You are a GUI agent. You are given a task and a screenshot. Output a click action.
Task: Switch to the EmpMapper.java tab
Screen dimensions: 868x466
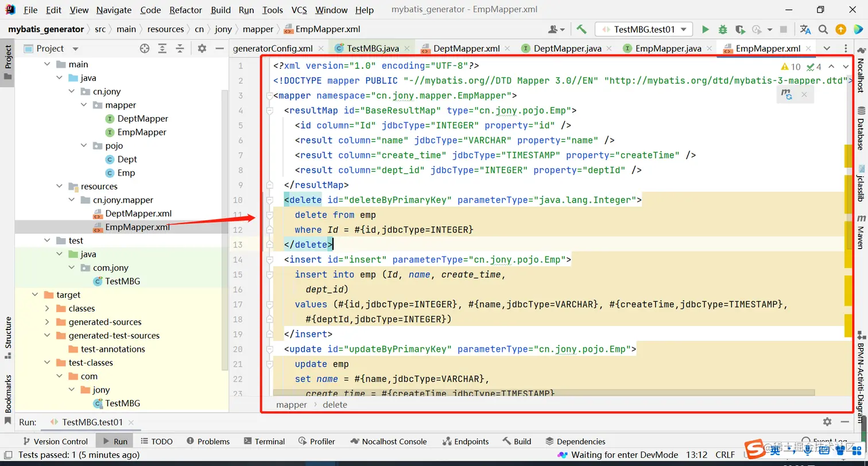[668, 49]
